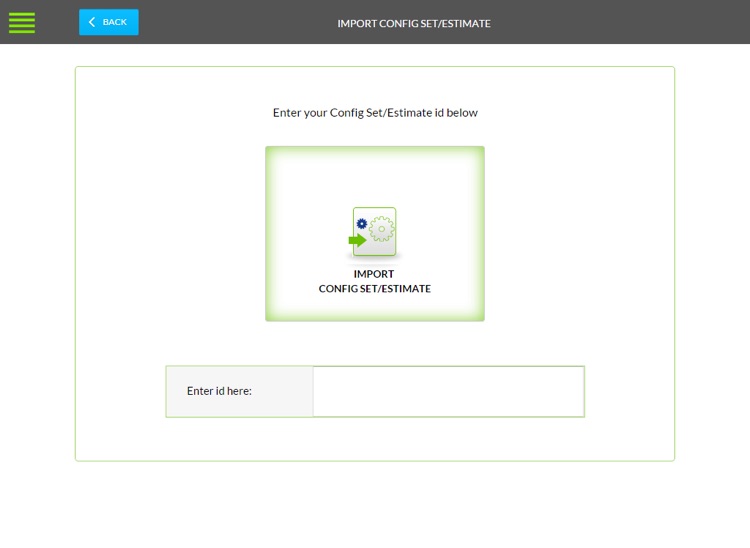Focus the Enter id here input field
Screen dimensions: 750x548
[449, 391]
